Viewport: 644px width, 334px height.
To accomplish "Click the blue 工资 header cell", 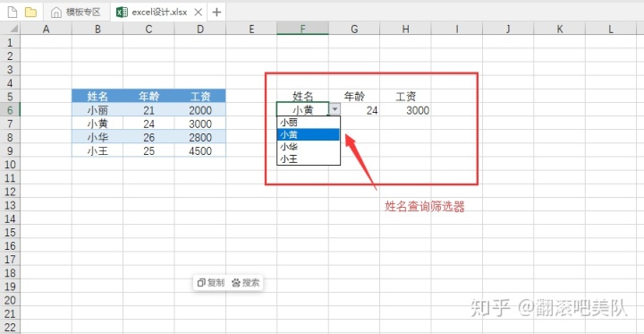I will (x=200, y=96).
